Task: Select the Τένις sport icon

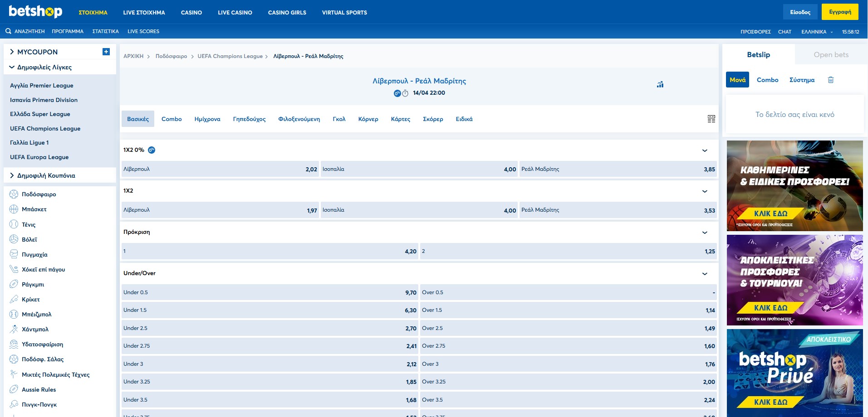Action: 14,224
